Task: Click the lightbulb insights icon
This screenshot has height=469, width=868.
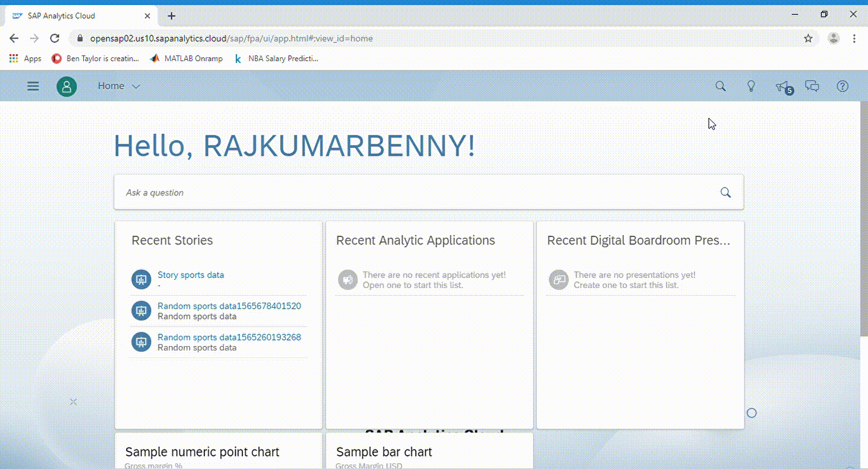Action: point(751,86)
